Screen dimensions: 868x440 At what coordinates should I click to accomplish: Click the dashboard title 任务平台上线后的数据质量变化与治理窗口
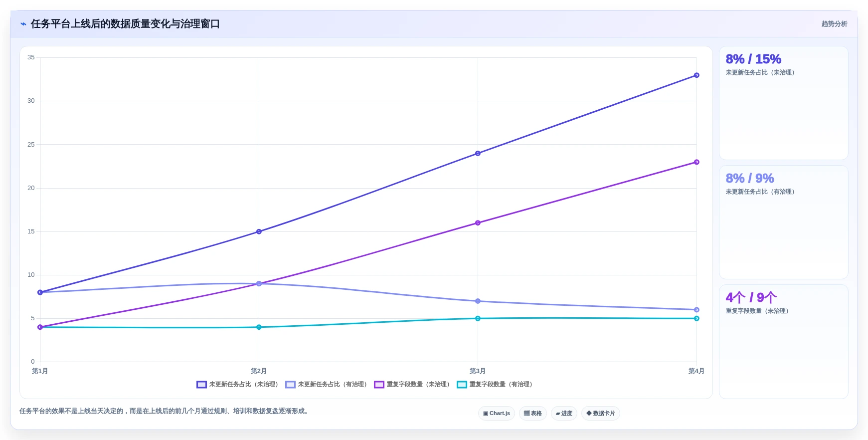pos(125,24)
